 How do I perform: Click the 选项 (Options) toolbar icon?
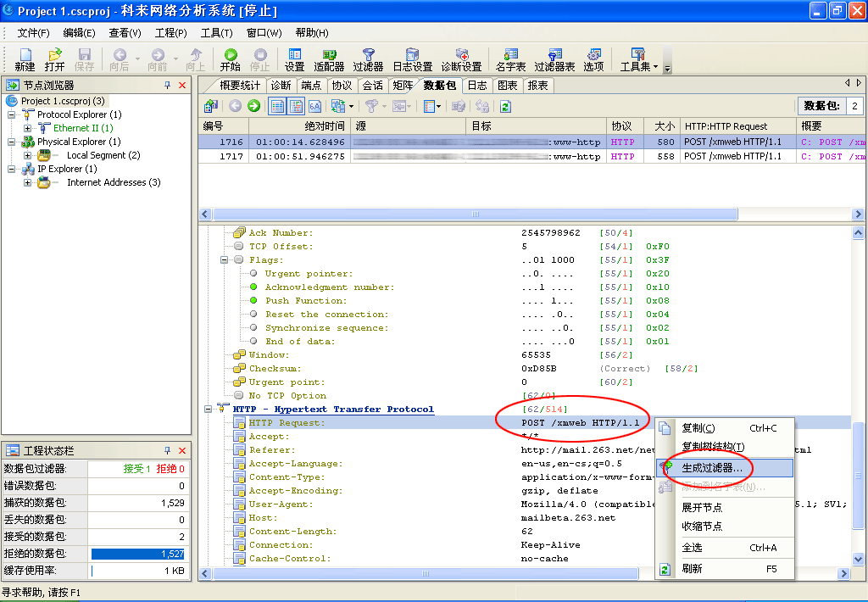pos(593,55)
